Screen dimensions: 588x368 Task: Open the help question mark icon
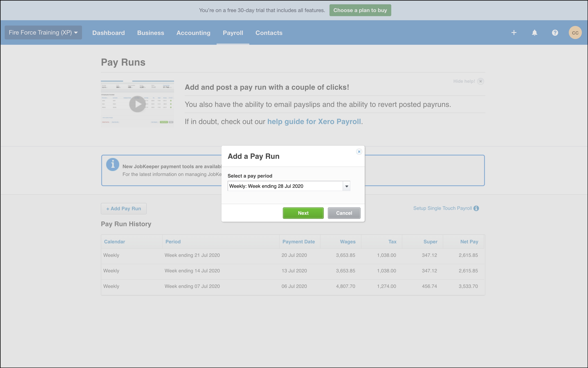pos(555,33)
